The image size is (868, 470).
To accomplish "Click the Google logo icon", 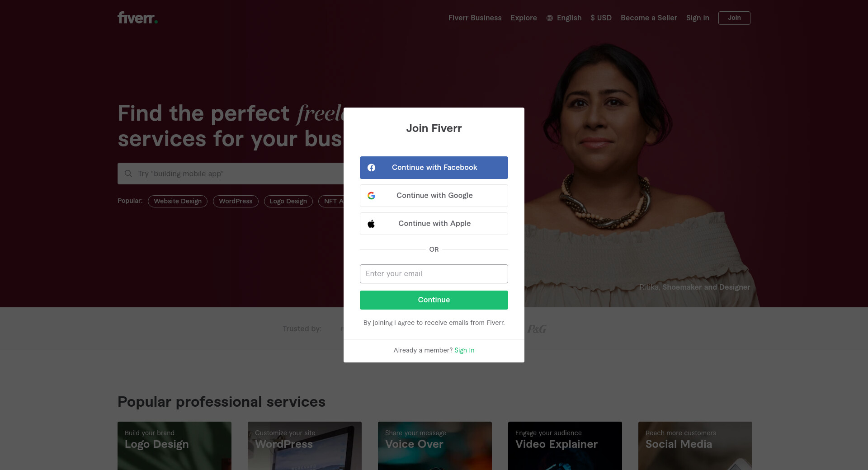I will (371, 196).
